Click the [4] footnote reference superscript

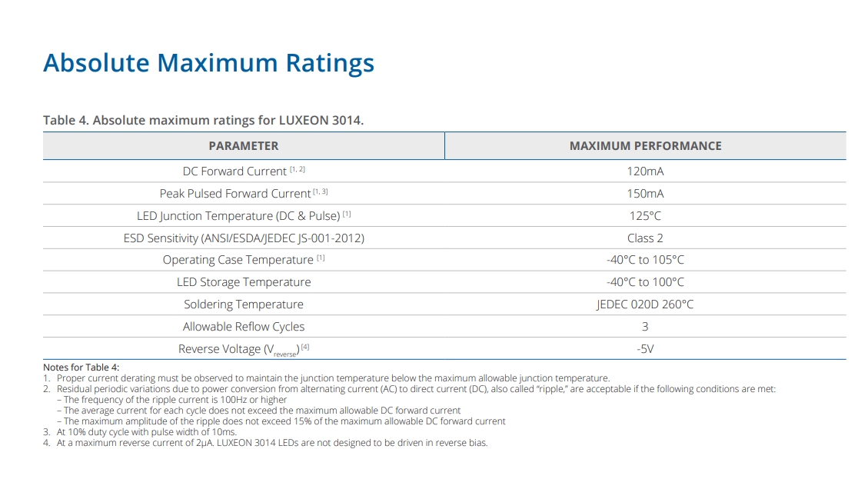305,347
